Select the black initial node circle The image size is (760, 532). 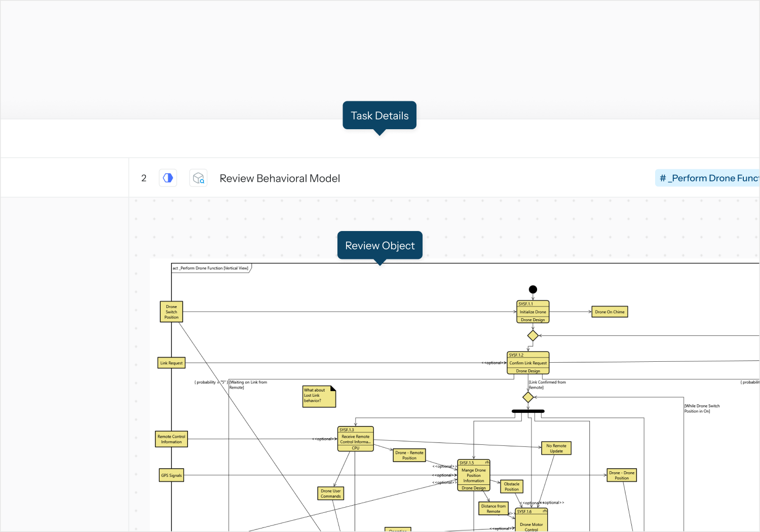(x=533, y=289)
